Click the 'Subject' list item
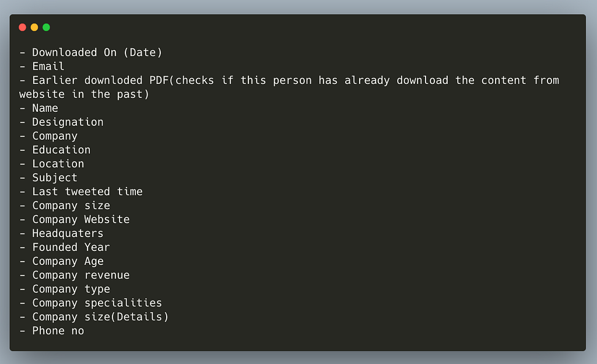597x364 pixels. (x=49, y=178)
